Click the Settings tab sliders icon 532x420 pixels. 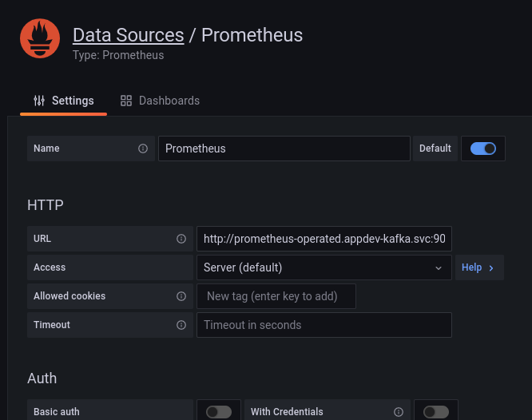pyautogui.click(x=39, y=101)
